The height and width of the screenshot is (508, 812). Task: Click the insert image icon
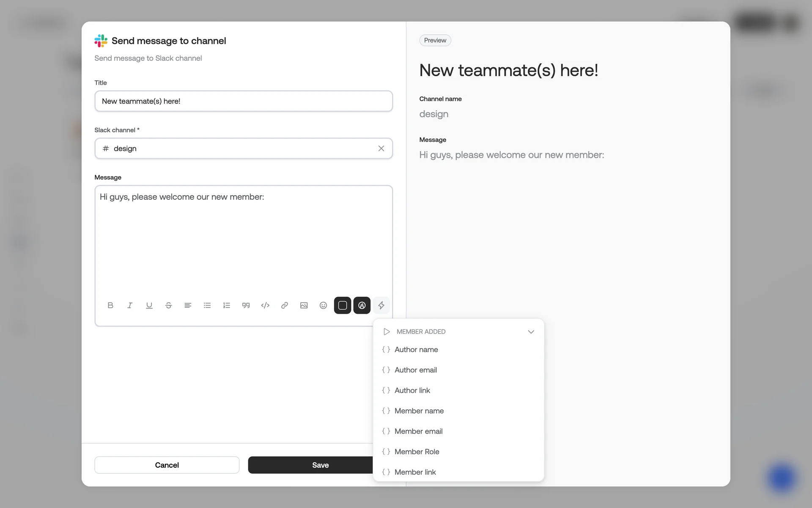tap(304, 305)
